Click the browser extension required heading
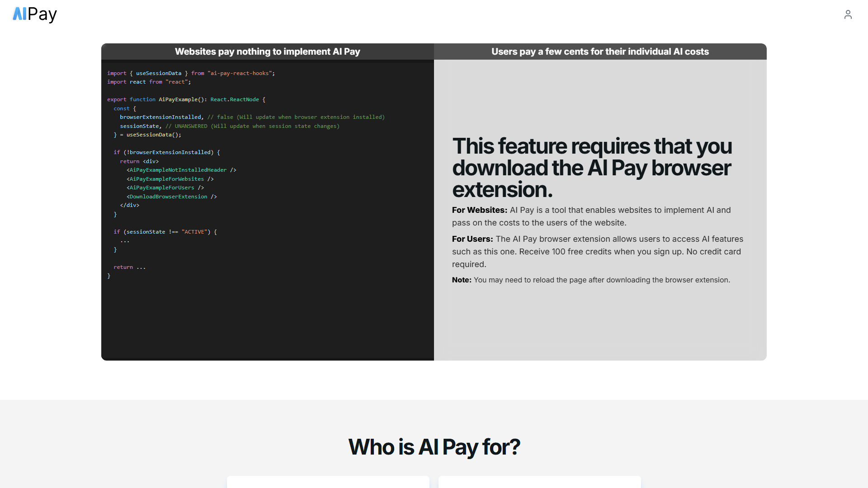This screenshot has width=868, height=488. click(591, 168)
